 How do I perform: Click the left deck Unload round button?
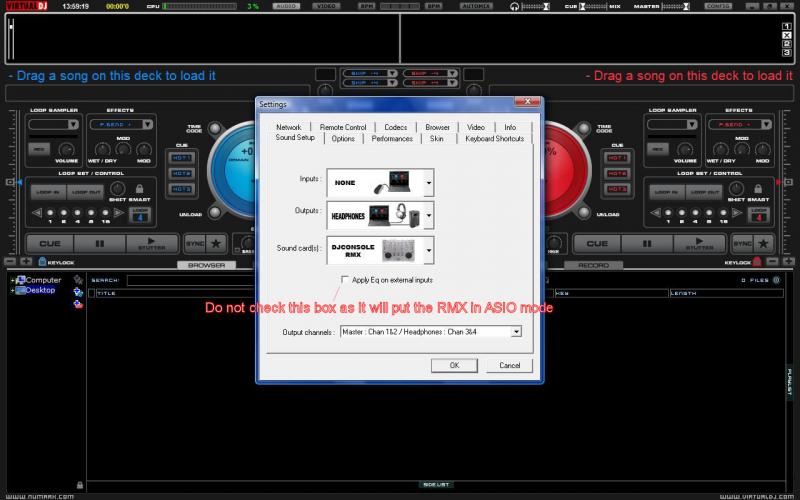(x=215, y=212)
